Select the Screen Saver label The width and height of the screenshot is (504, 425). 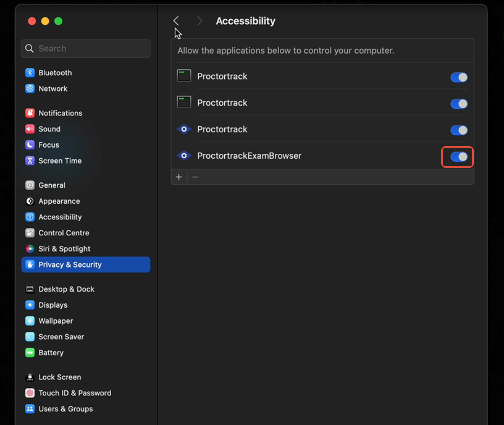tap(61, 337)
